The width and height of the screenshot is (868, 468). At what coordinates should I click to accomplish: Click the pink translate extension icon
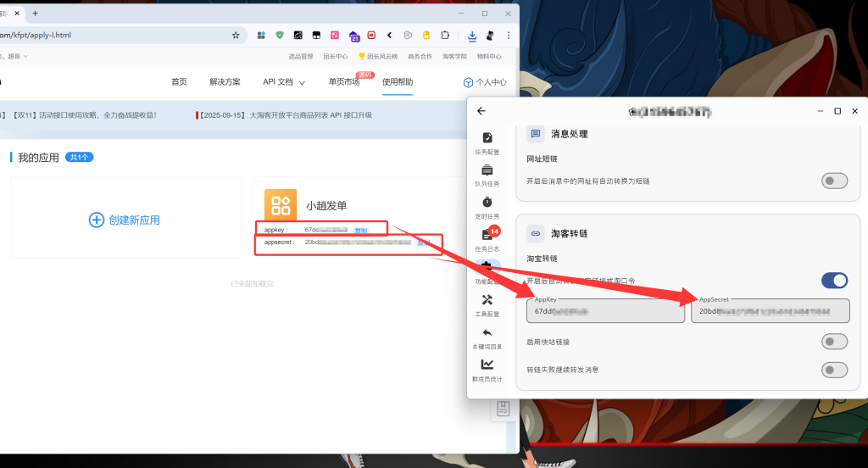click(335, 35)
